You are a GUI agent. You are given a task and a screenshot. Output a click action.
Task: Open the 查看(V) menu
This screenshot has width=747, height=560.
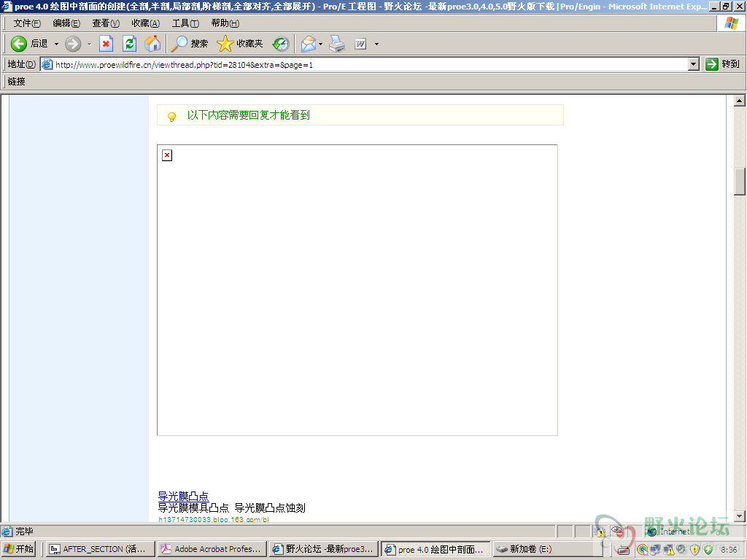106,23
